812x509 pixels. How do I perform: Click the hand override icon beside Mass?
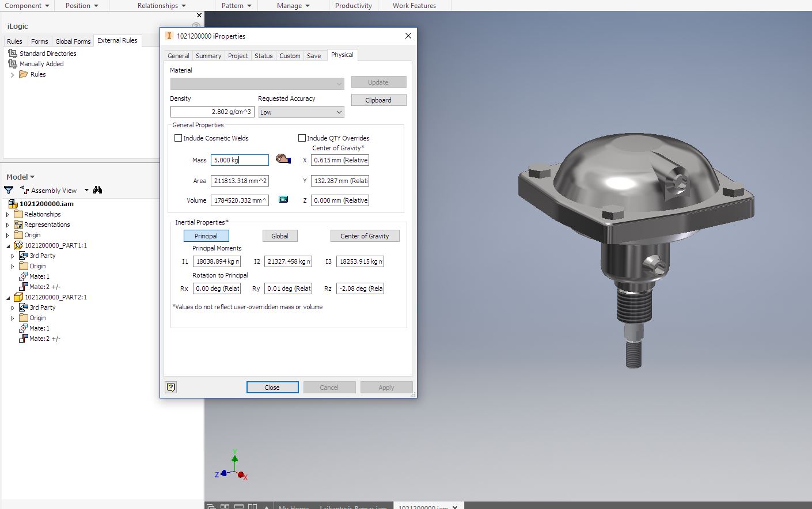[x=283, y=159]
